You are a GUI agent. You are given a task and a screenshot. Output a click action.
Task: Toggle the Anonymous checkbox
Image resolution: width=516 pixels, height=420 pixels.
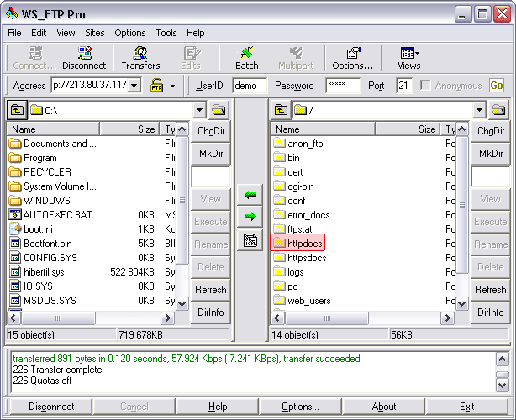point(426,86)
